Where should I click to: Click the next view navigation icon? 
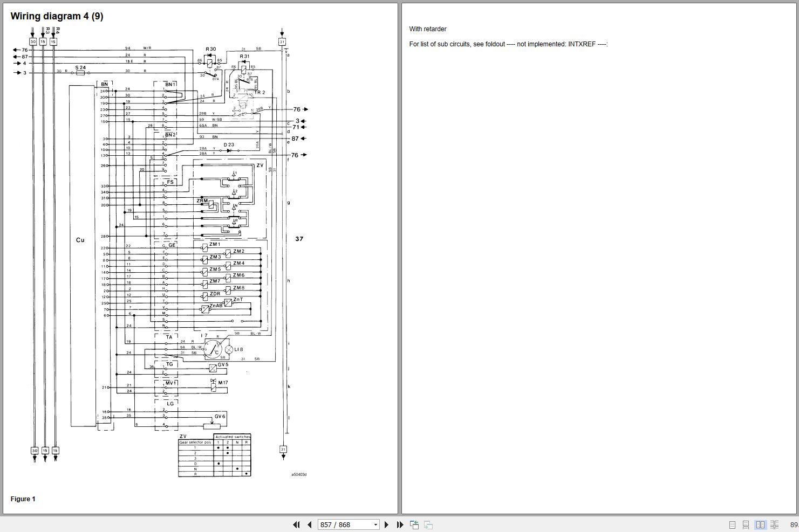428,524
